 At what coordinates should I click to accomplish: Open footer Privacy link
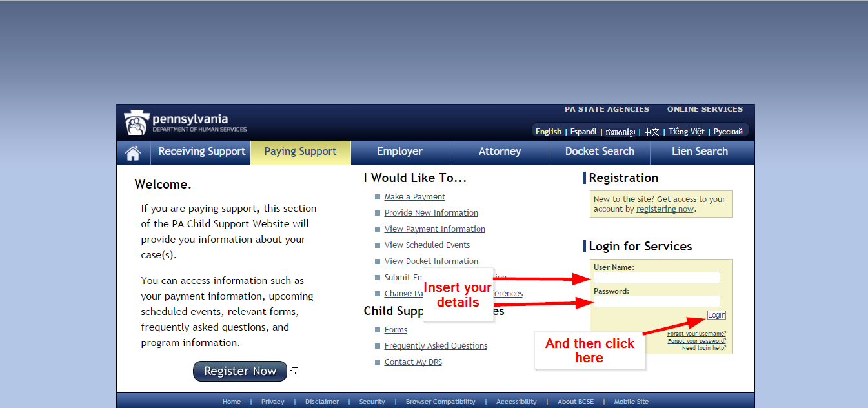point(272,402)
